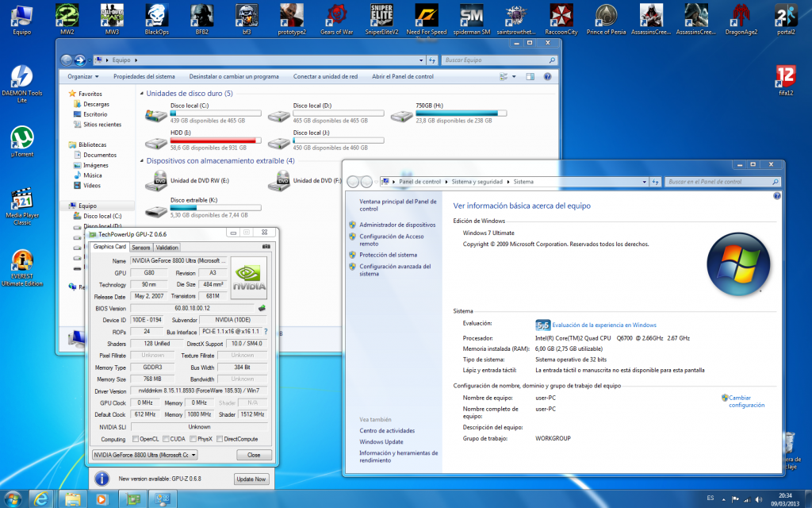
Task: Open Protección del sistema link
Action: (x=388, y=255)
